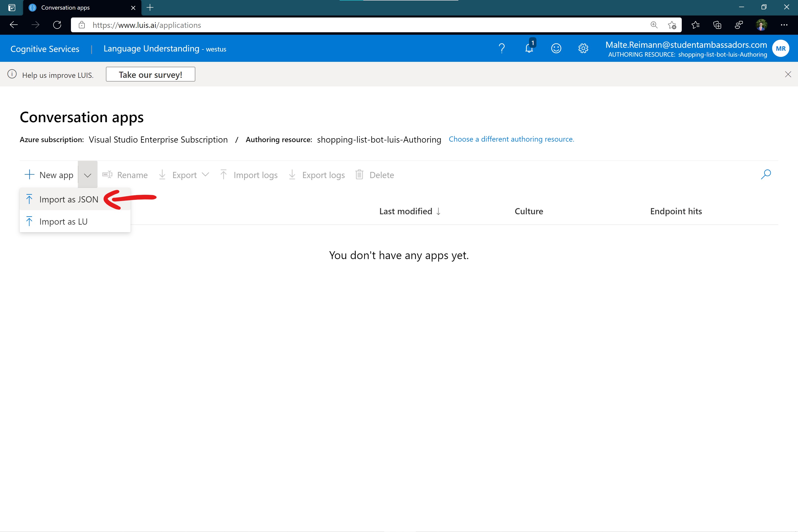Click browser favorites star icon
Image resolution: width=798 pixels, height=532 pixels.
tap(695, 25)
